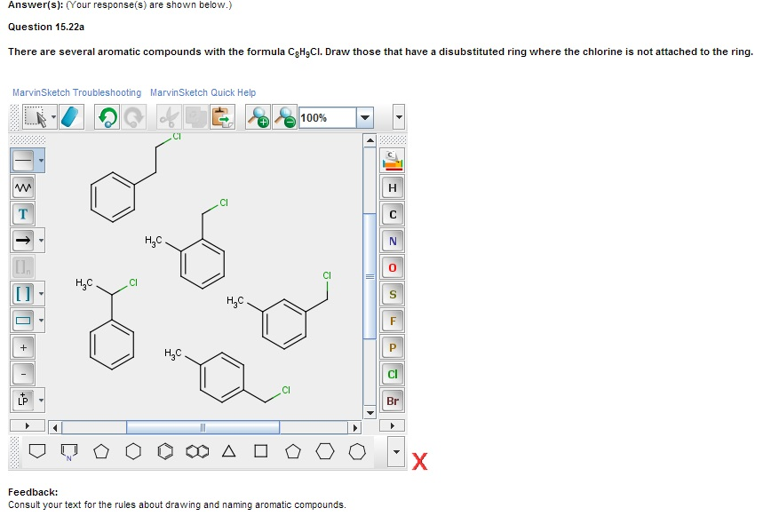763x532 pixels.
Task: Select the Zoom In magnifier icon
Action: [257, 116]
